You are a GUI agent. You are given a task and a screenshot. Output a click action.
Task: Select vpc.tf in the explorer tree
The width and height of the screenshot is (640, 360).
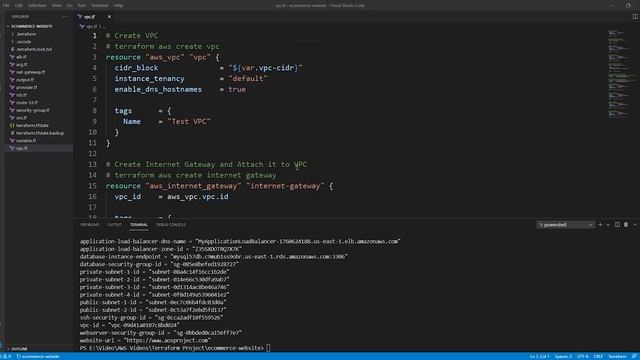(22, 148)
